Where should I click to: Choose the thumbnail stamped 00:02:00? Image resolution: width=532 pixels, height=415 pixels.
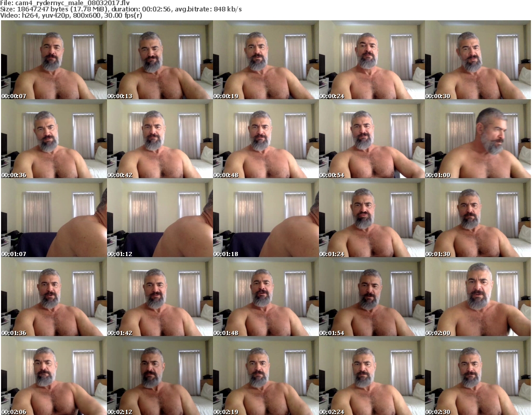(478, 297)
